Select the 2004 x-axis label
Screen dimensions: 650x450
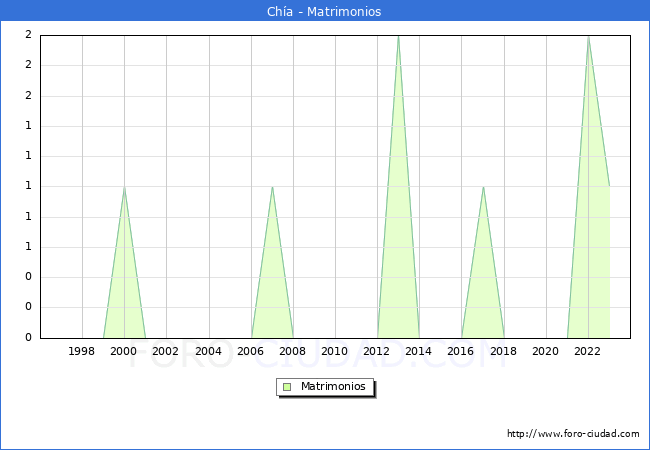[x=208, y=351]
